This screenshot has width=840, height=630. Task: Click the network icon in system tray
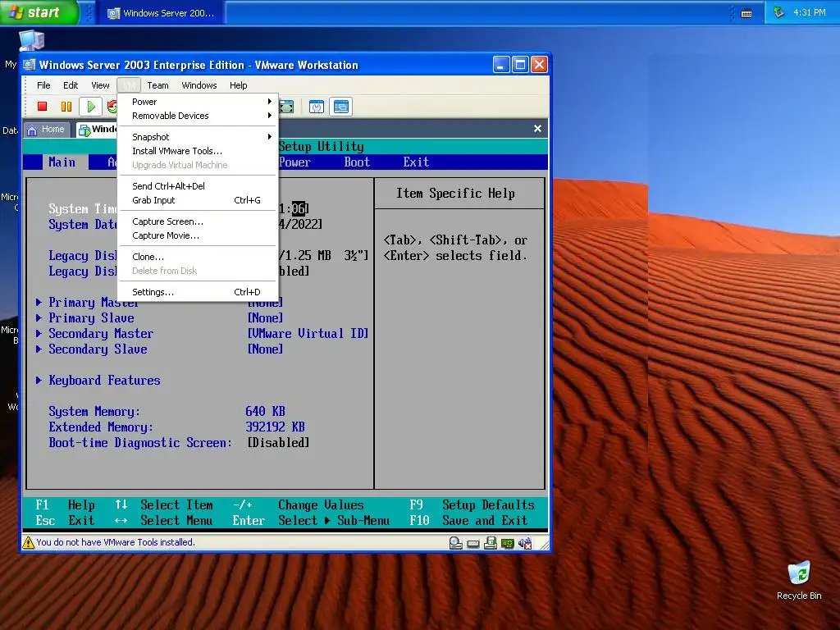[x=779, y=11]
